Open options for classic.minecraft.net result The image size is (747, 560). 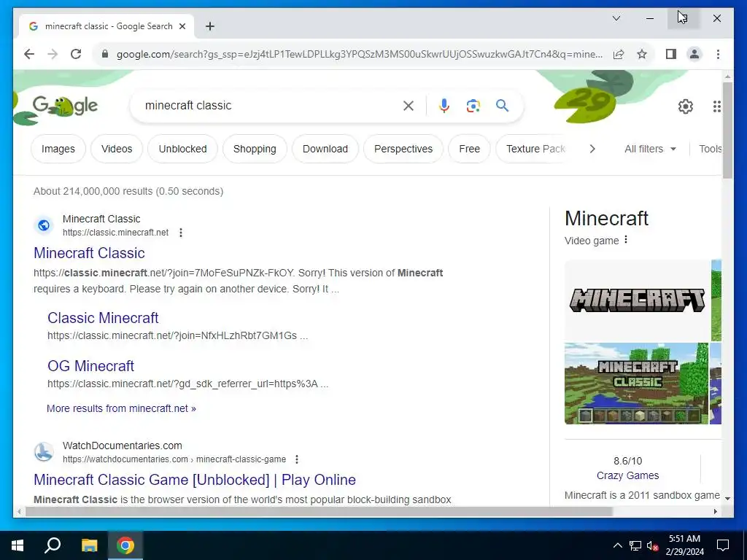[x=181, y=233]
